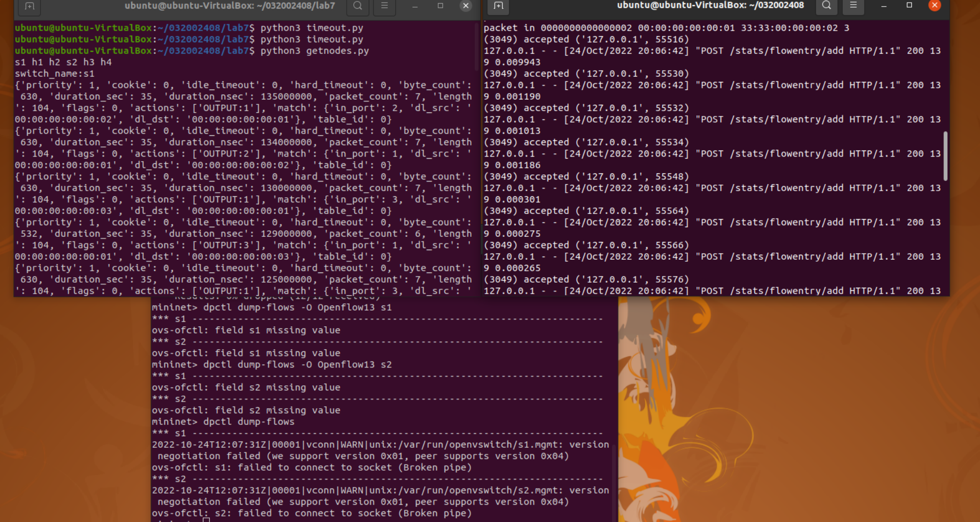
Task: Click the '9 0.009943' response time line
Action: 512,62
